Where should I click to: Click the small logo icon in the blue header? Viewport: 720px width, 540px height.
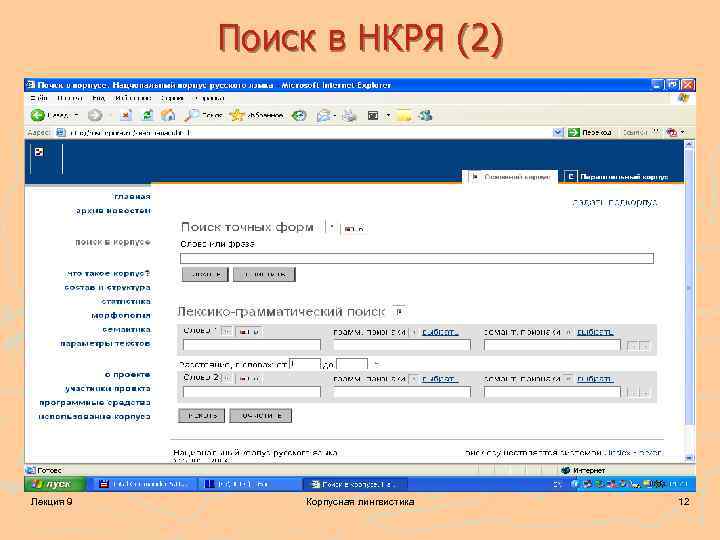[39, 152]
